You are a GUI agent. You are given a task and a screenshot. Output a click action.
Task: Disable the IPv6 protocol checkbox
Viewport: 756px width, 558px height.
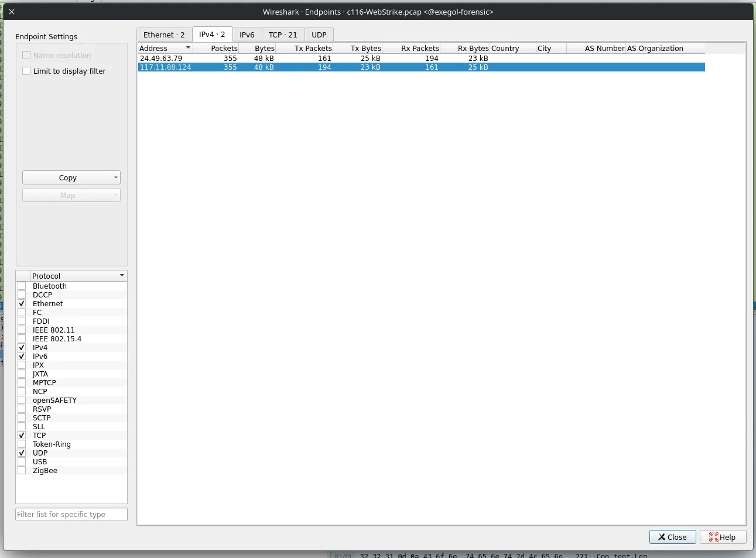22,357
